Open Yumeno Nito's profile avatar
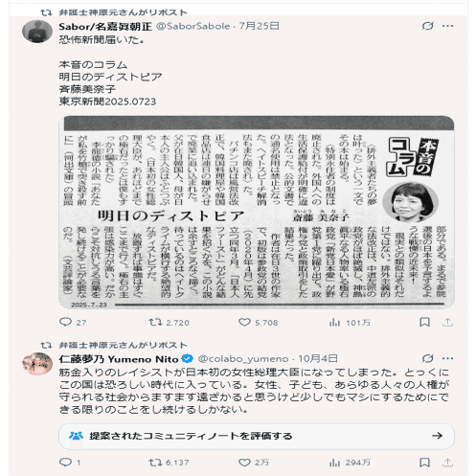 pyautogui.click(x=37, y=364)
